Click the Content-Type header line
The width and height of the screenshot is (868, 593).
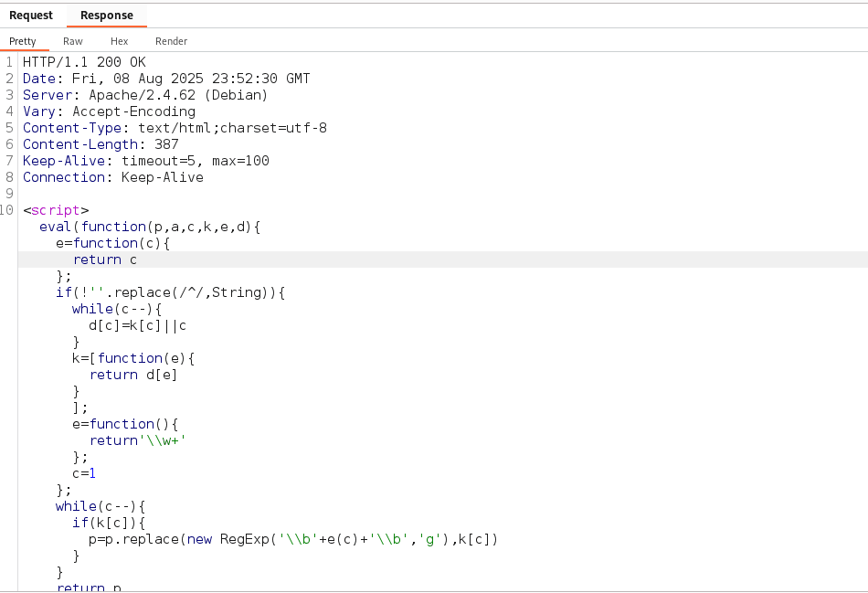coord(175,128)
